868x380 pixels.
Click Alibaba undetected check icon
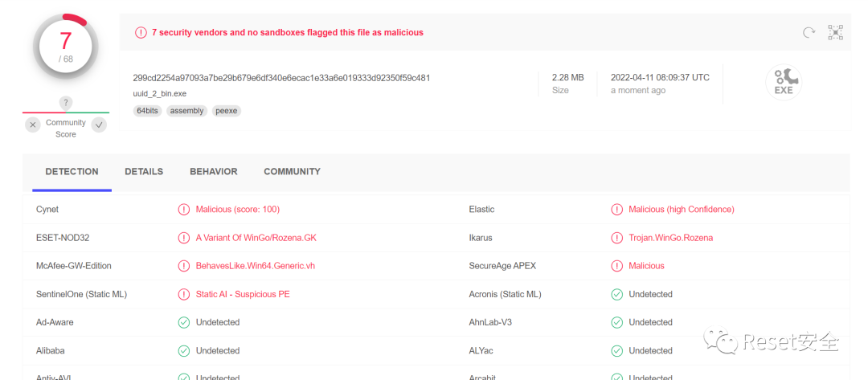(x=183, y=351)
